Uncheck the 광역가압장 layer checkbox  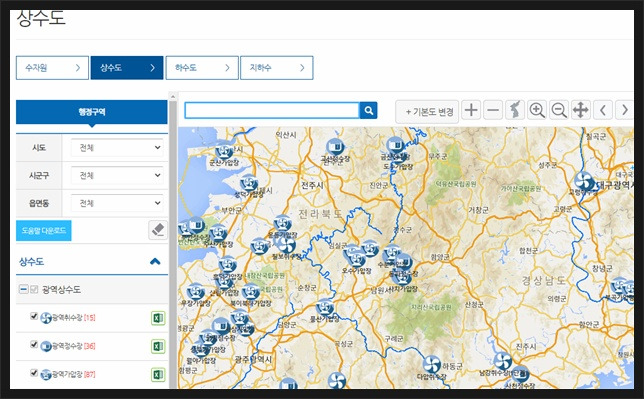34,373
